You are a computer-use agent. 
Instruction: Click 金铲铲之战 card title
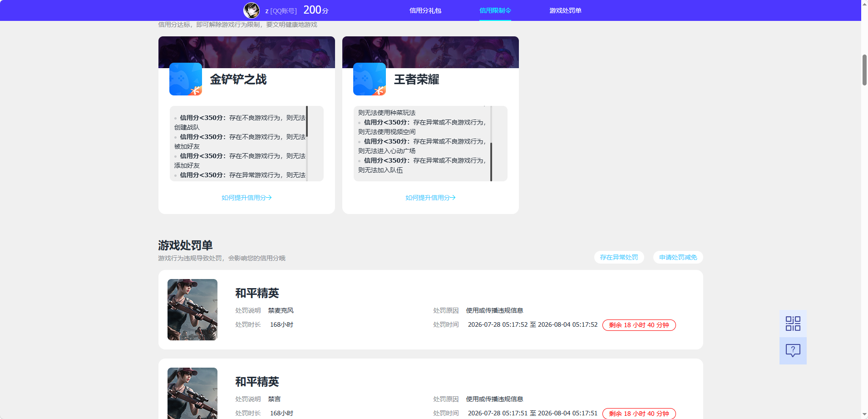pyautogui.click(x=238, y=80)
